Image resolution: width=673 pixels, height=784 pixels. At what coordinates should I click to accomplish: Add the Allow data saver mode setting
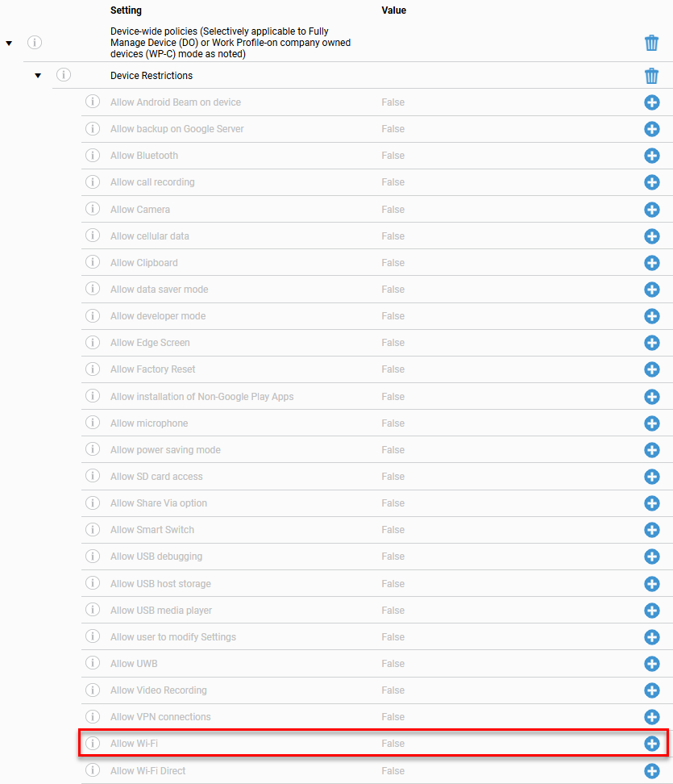(x=651, y=289)
